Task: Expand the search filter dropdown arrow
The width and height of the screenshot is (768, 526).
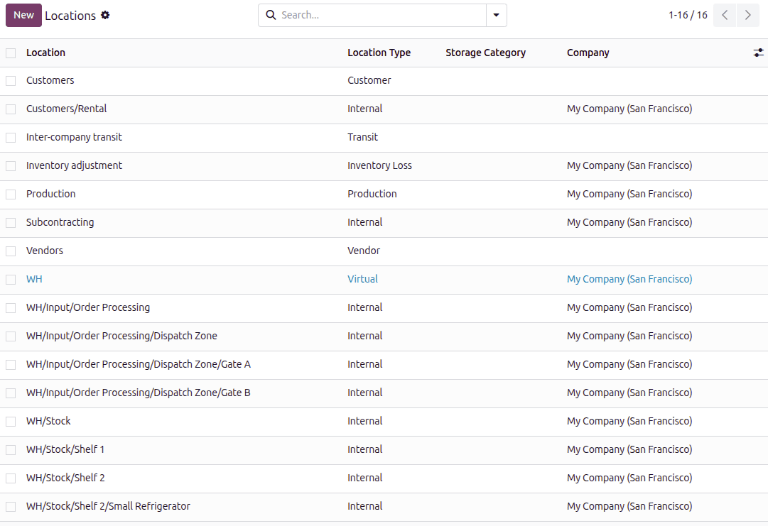Action: pos(496,15)
